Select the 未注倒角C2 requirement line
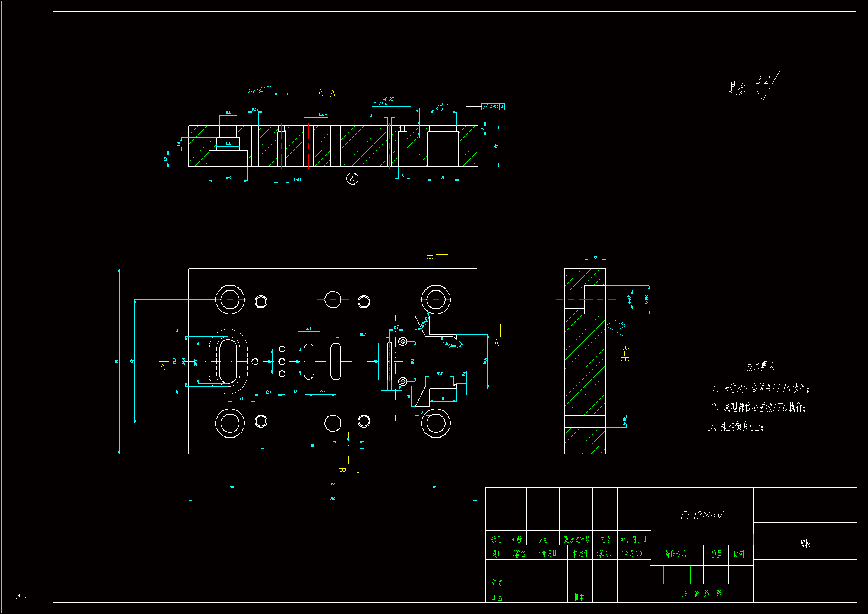The image size is (868, 614). click(735, 427)
